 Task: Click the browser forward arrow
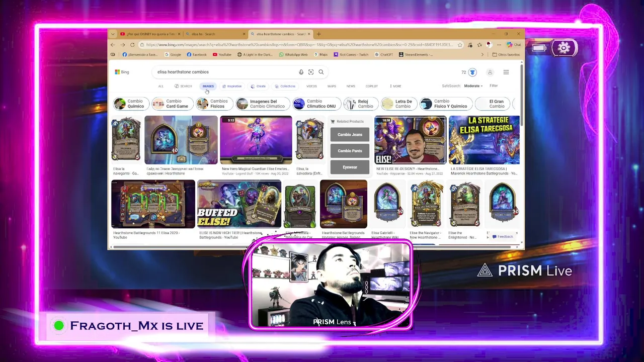[x=122, y=45]
